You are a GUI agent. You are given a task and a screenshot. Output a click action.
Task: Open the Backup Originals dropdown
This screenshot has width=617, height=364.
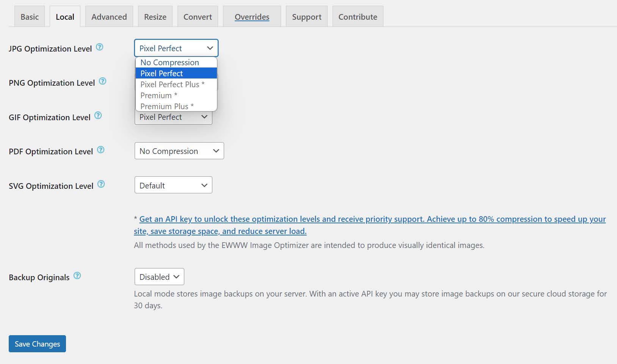coord(159,276)
